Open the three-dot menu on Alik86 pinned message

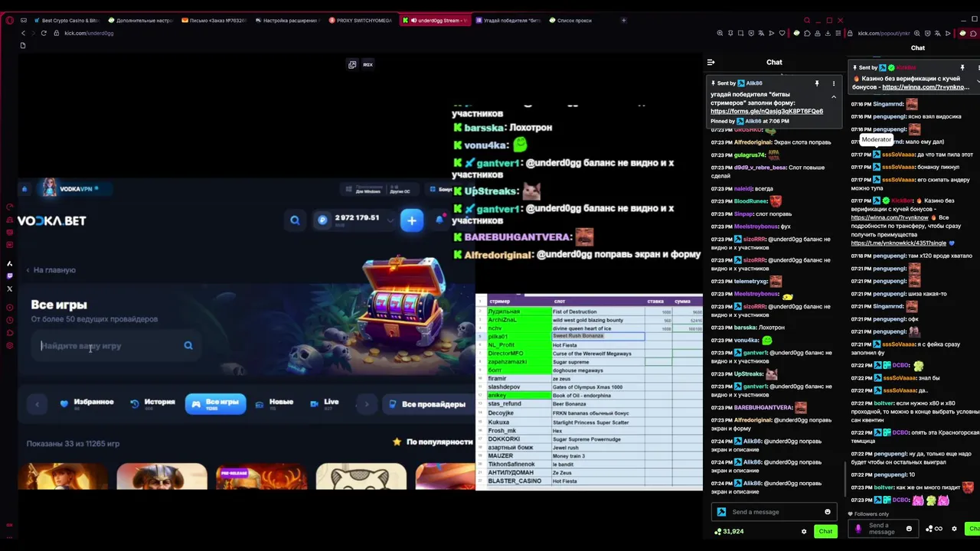[x=834, y=83]
